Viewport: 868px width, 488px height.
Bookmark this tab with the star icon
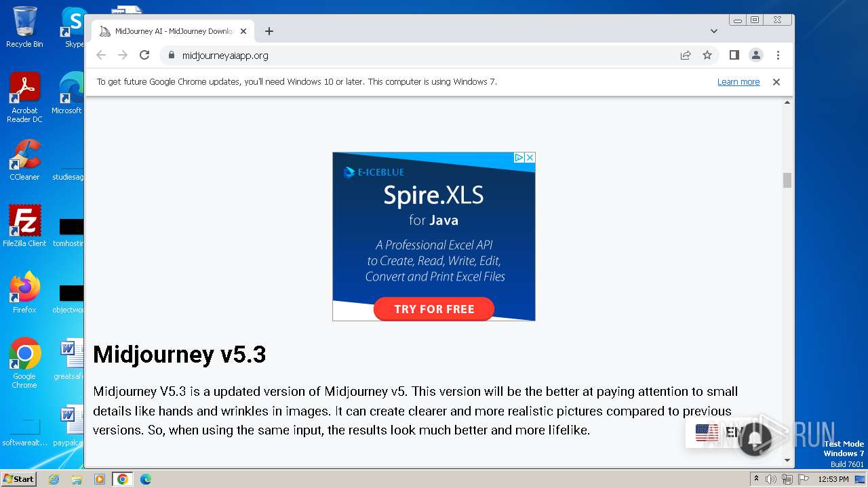[707, 56]
